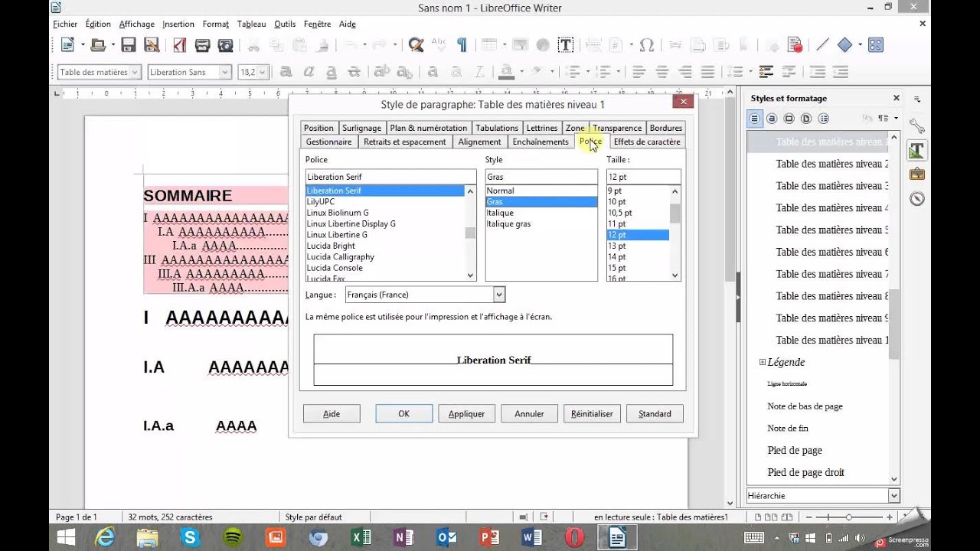
Task: Open the Langue combo box
Action: coord(425,295)
